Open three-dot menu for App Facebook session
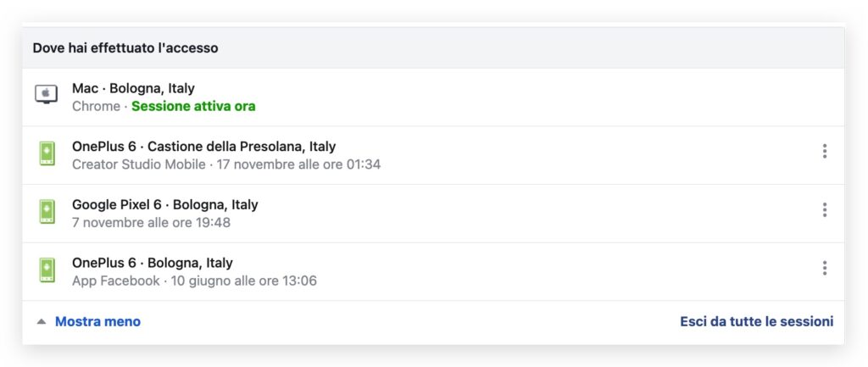The image size is (868, 367). [x=824, y=268]
